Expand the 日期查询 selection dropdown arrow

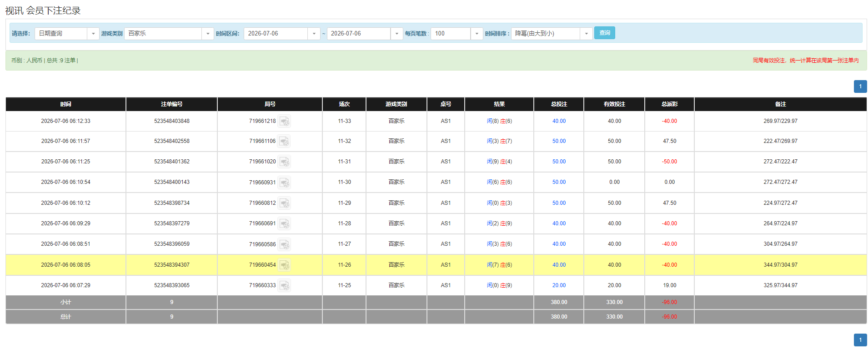(x=93, y=34)
